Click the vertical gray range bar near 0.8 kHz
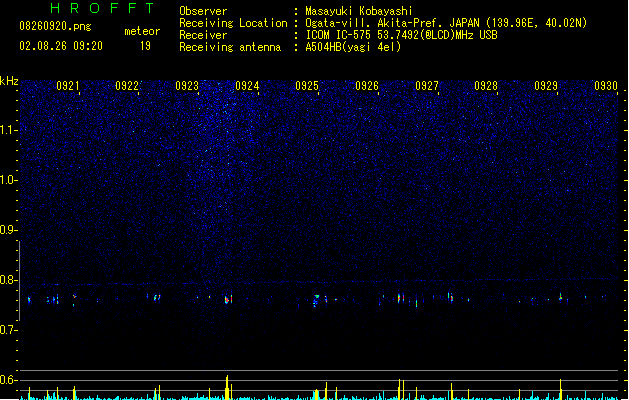The image size is (629, 400). 19,280
